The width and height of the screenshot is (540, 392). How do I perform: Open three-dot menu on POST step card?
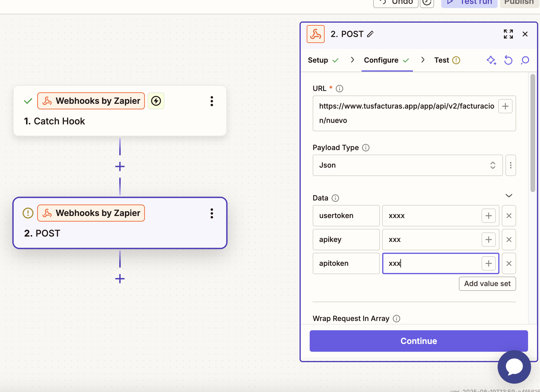point(212,213)
